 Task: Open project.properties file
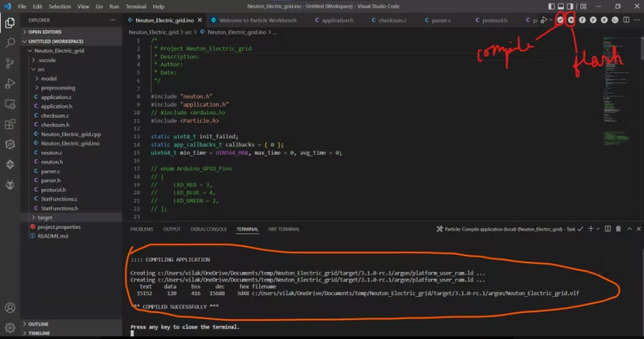(71, 226)
